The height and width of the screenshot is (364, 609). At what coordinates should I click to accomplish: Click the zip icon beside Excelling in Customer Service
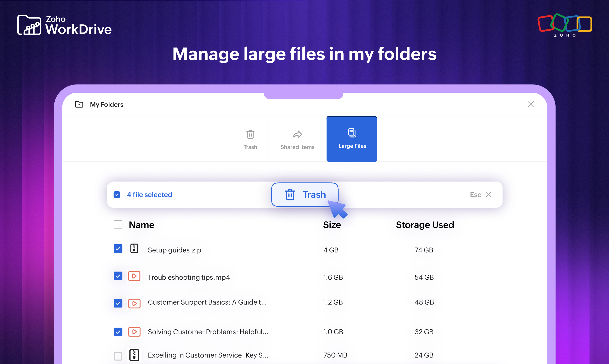134,355
